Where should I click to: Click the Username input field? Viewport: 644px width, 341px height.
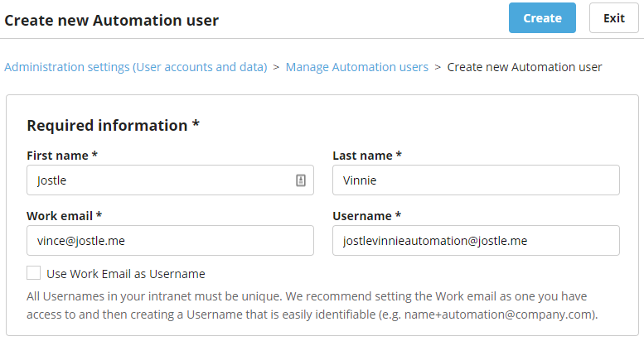point(476,241)
